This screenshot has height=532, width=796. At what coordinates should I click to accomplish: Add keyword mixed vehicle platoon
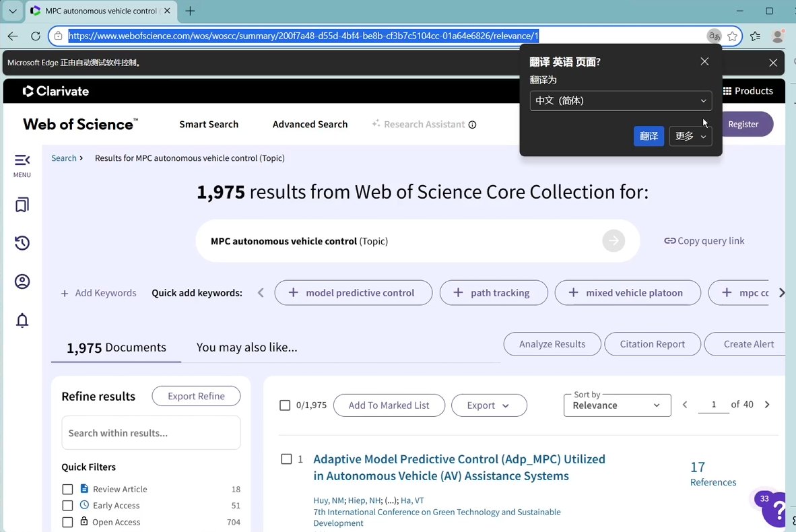628,293
